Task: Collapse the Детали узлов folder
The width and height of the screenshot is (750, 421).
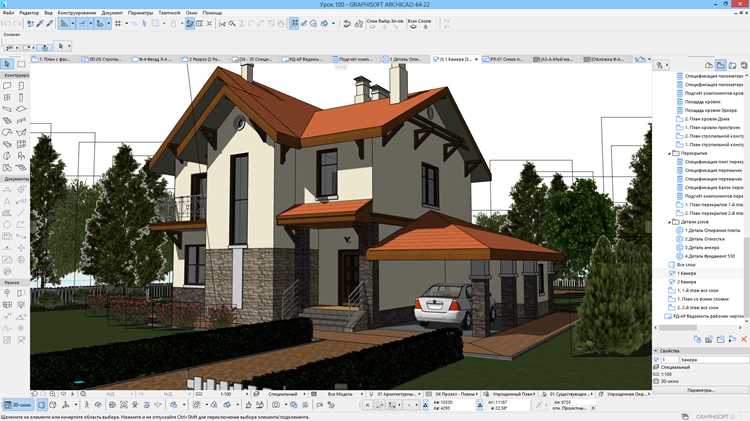Action: [669, 222]
